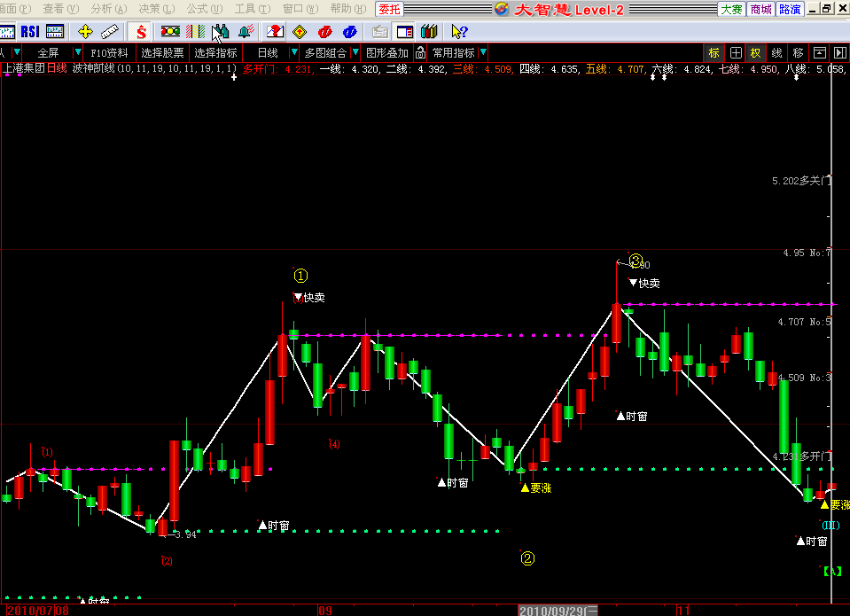Open the 帮助(H) menu
Screen dimensions: 850x616
click(x=348, y=9)
